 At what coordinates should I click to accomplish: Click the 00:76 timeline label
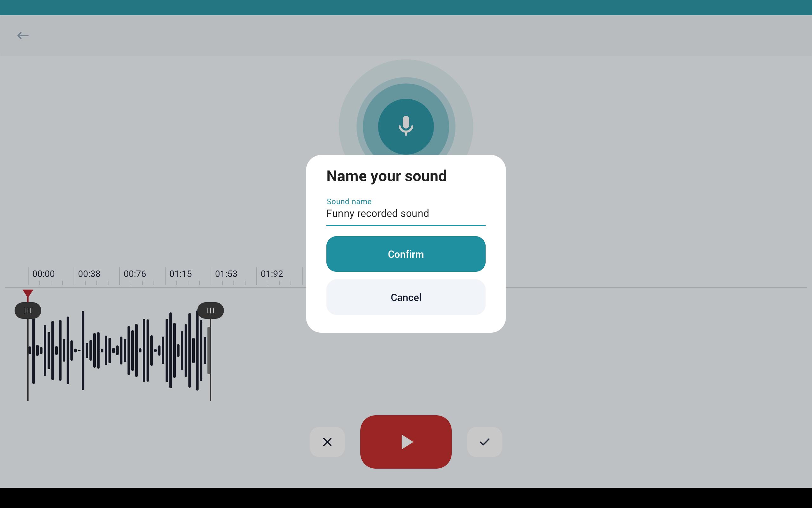135,274
